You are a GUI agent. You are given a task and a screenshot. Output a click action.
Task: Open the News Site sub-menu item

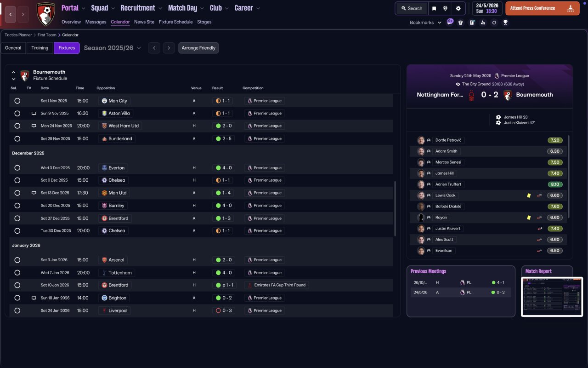click(x=144, y=22)
